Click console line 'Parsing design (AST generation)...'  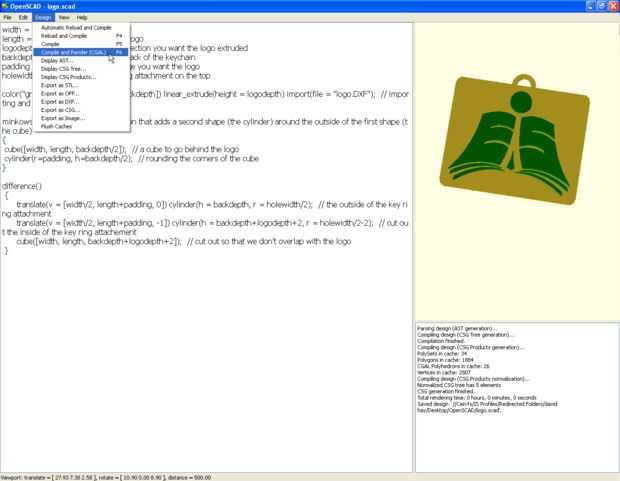pyautogui.click(x=457, y=328)
